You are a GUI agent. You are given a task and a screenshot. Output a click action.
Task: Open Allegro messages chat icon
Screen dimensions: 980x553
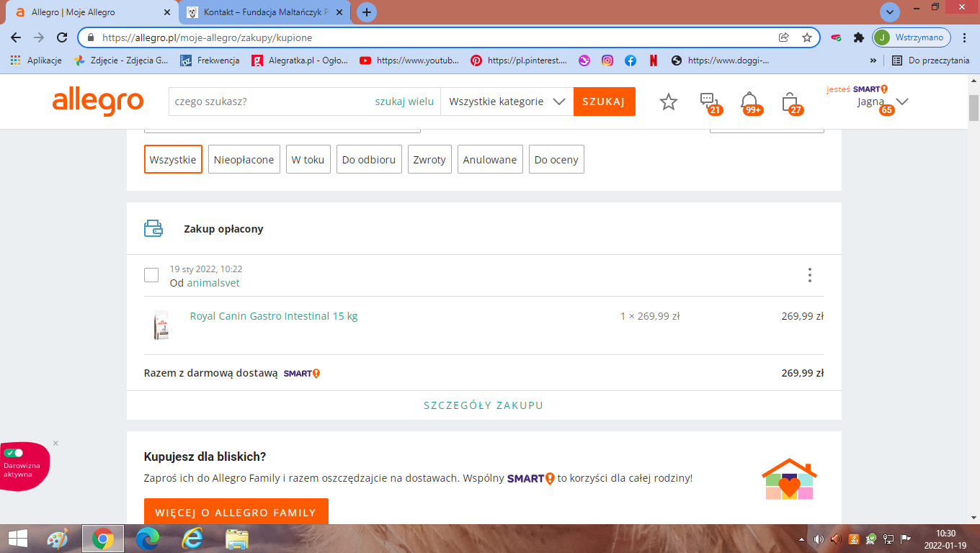(708, 102)
